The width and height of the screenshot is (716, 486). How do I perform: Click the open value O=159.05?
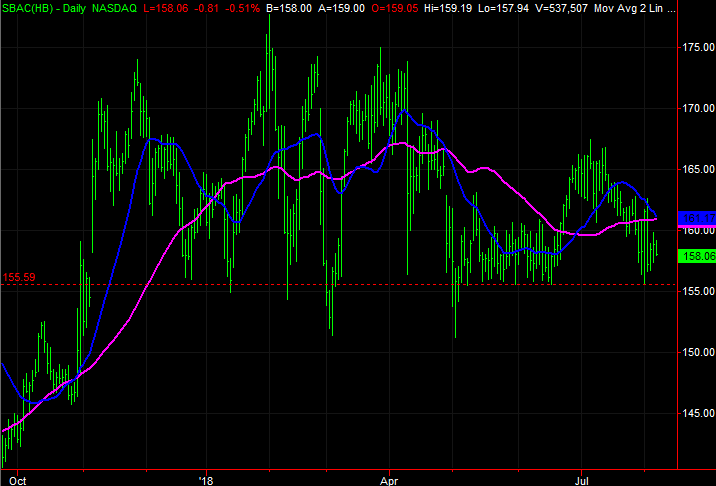[x=394, y=8]
